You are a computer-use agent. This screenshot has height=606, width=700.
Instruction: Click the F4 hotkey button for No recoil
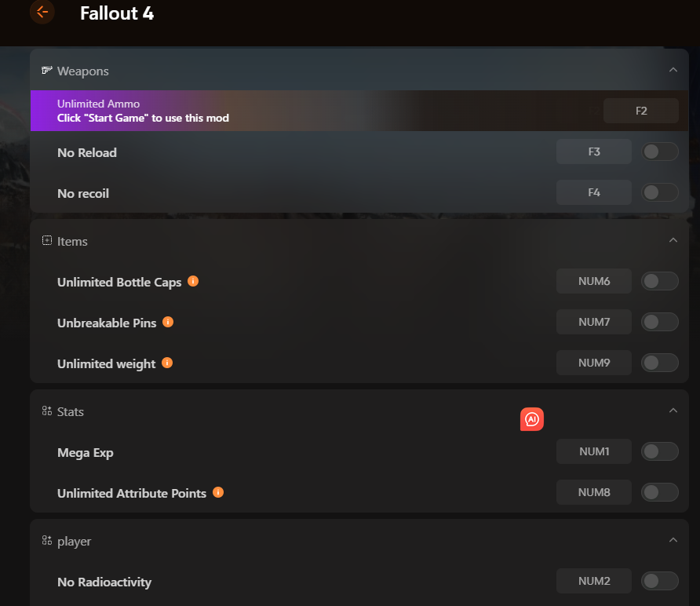click(594, 192)
